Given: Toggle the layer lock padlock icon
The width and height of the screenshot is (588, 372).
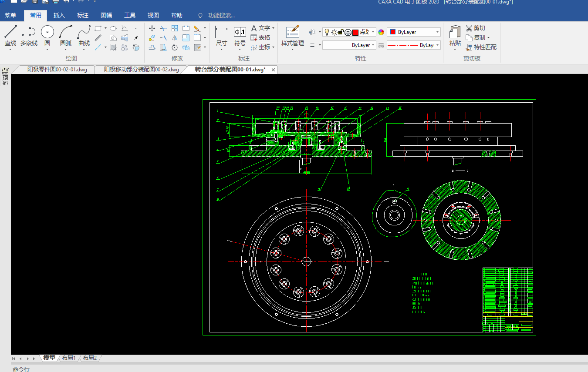Looking at the screenshot, I should 341,32.
